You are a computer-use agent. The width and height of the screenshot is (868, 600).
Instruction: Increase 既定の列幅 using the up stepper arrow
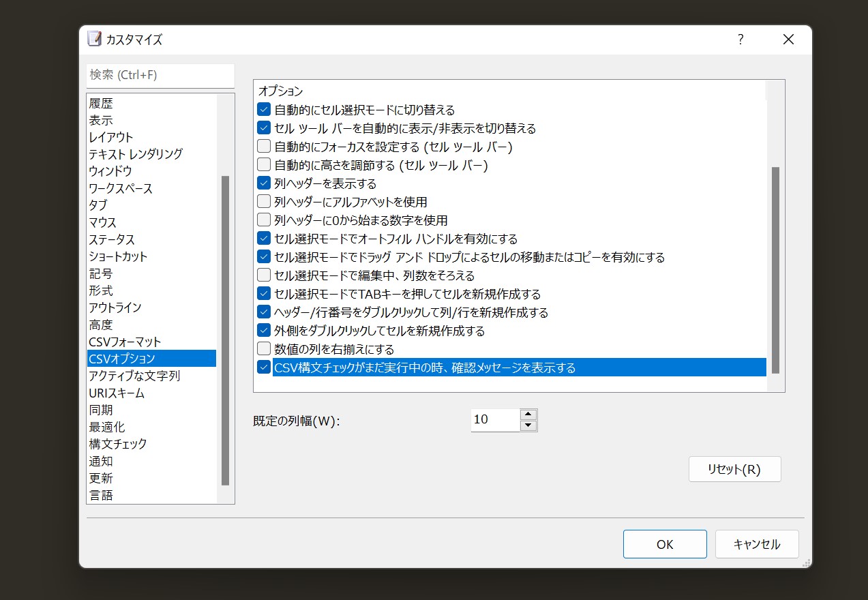click(528, 415)
